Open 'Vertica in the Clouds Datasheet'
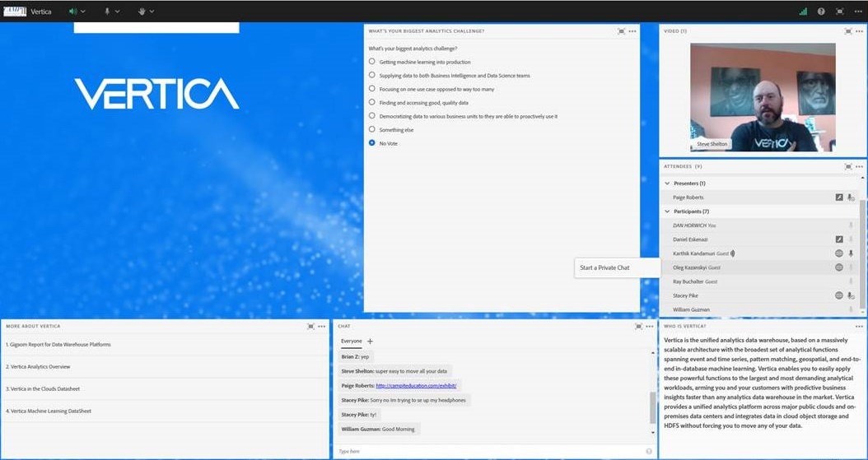 pyautogui.click(x=43, y=388)
